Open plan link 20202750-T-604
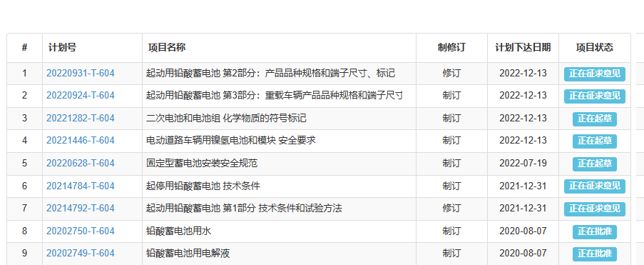 (x=81, y=231)
